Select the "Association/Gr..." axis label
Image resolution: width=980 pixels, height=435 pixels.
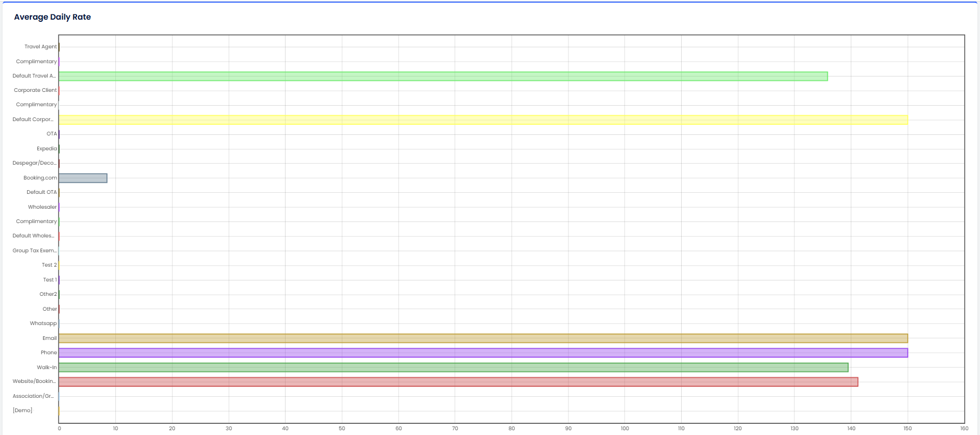33,396
